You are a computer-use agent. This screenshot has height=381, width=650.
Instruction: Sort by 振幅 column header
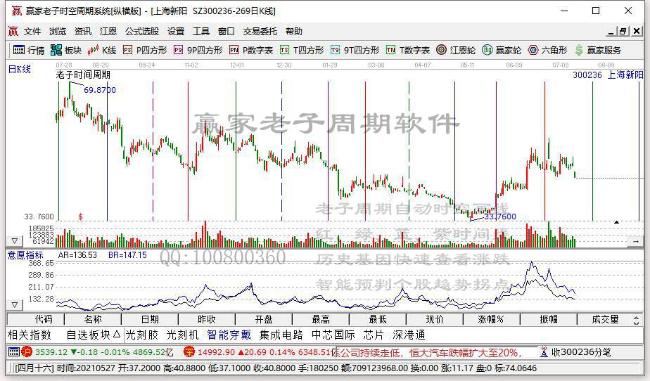549,319
